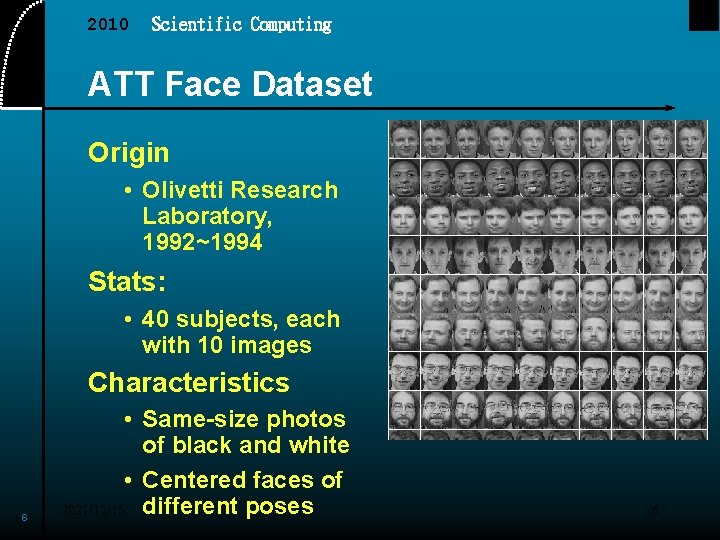Click the "of black and white" text line
Image resolution: width=720 pixels, height=540 pixels.
(x=246, y=444)
